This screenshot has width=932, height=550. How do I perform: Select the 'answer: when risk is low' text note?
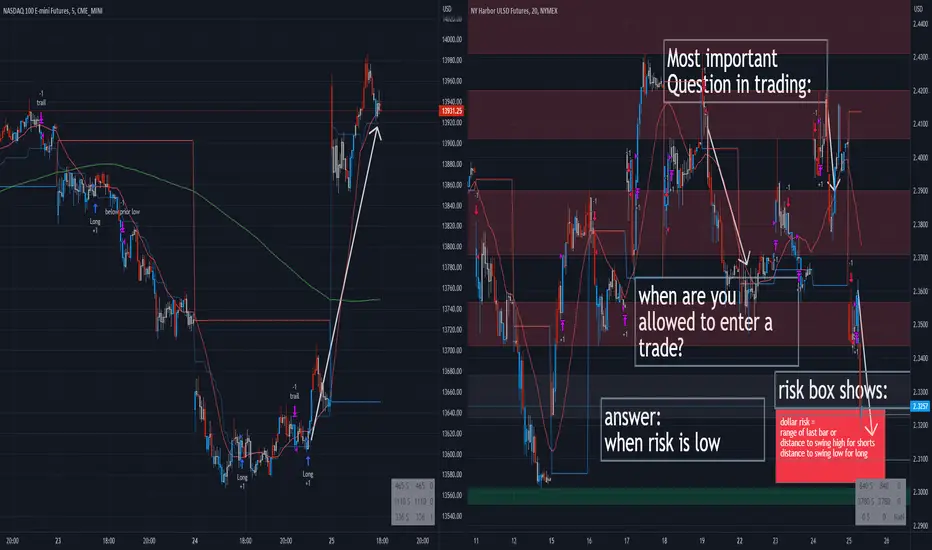coord(682,429)
